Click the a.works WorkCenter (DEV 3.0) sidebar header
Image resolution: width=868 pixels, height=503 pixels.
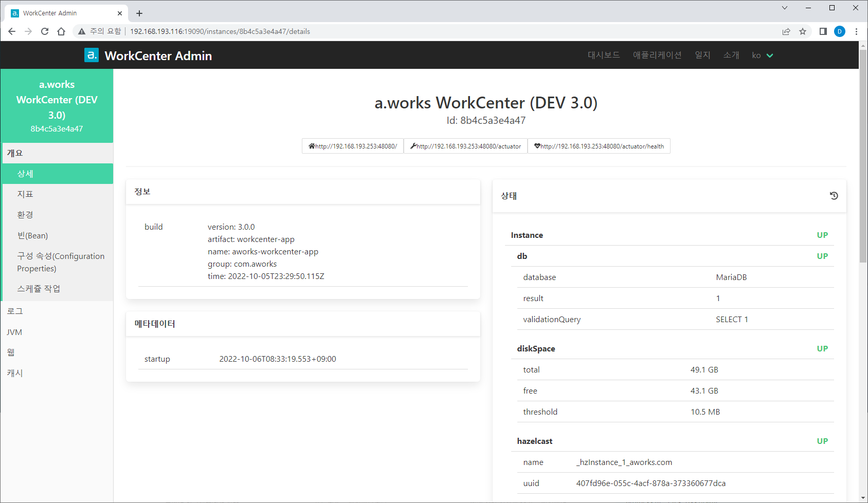[57, 106]
